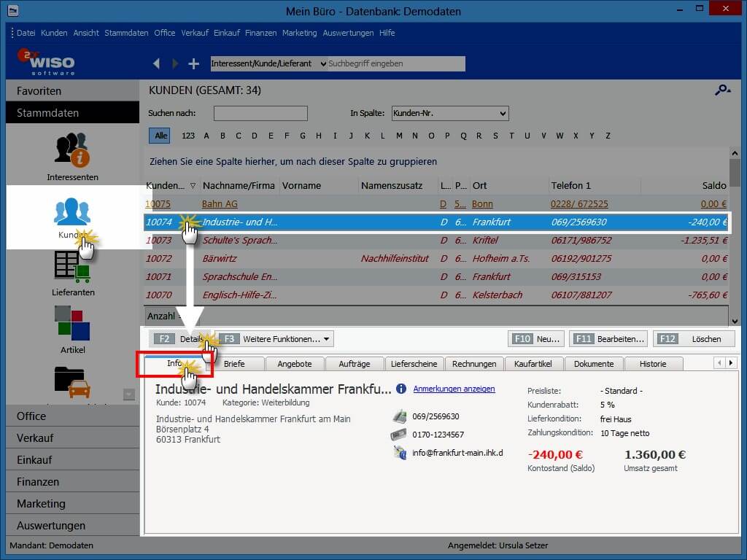
Task: Switch to the Briefe tab
Action: coord(234,364)
